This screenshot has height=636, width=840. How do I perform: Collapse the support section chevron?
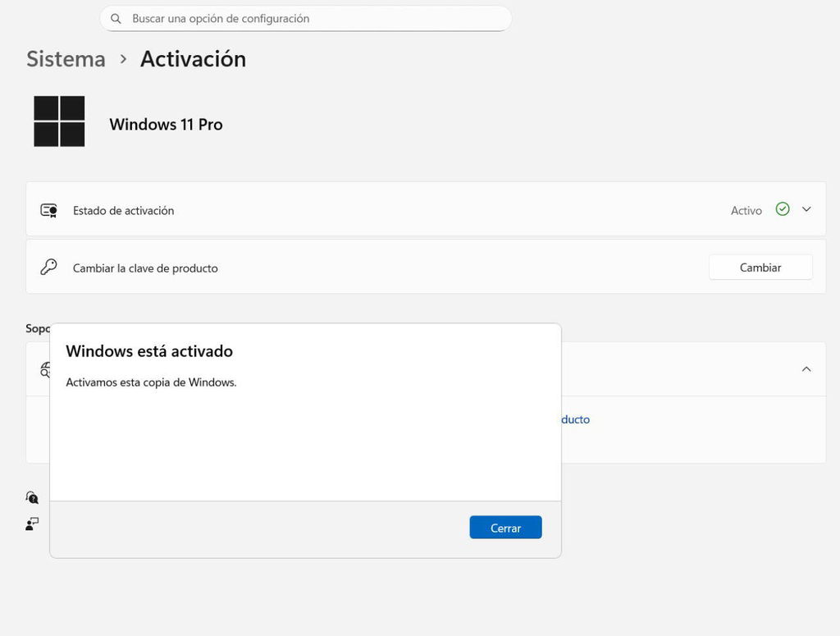pos(806,369)
